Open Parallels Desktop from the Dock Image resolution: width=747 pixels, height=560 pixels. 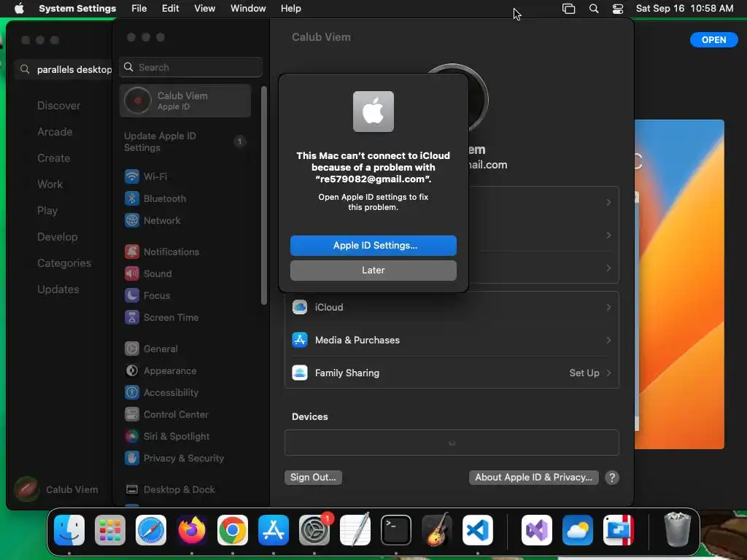coord(619,530)
